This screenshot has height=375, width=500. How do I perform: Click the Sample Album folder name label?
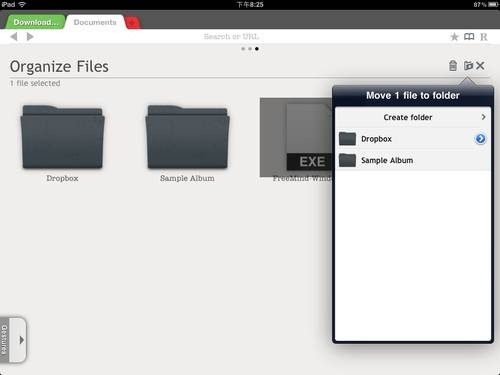click(x=187, y=178)
